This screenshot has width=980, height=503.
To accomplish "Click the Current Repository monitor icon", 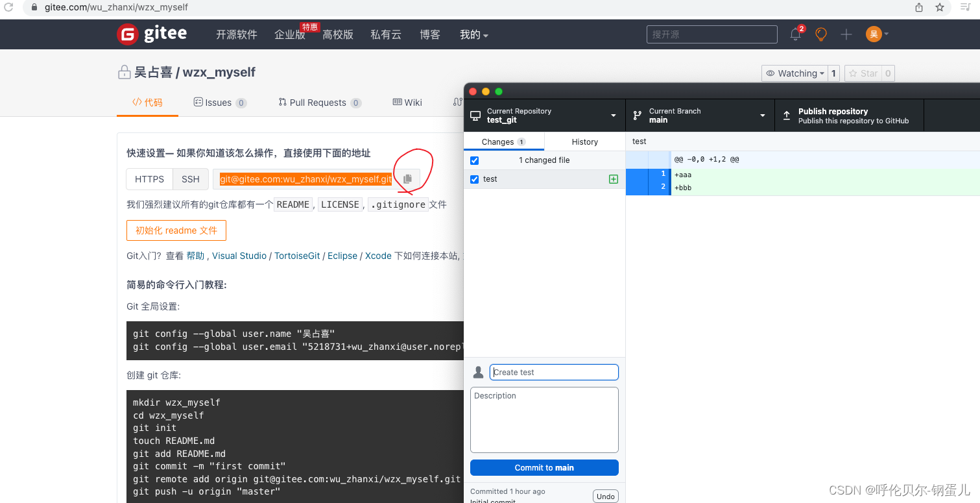I will click(x=475, y=116).
